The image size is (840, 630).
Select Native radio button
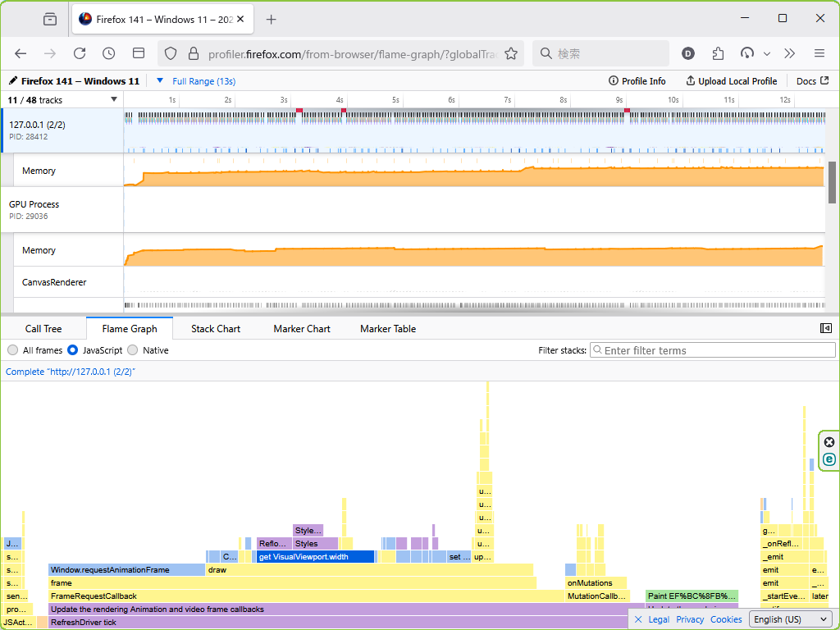(132, 350)
